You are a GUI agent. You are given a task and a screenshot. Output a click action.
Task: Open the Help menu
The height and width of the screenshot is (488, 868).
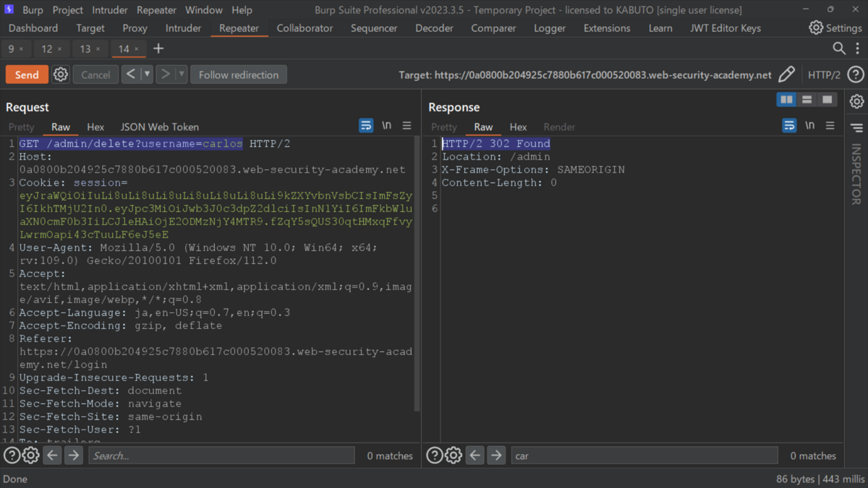point(242,10)
